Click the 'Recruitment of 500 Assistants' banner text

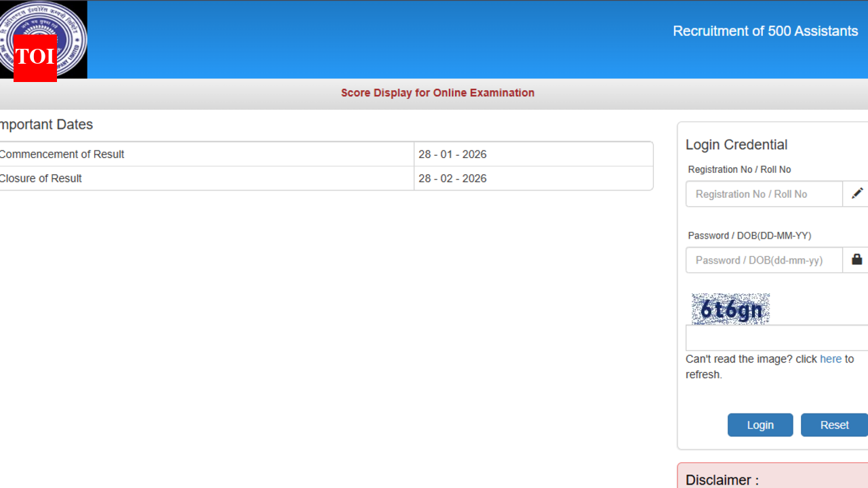[x=765, y=31]
